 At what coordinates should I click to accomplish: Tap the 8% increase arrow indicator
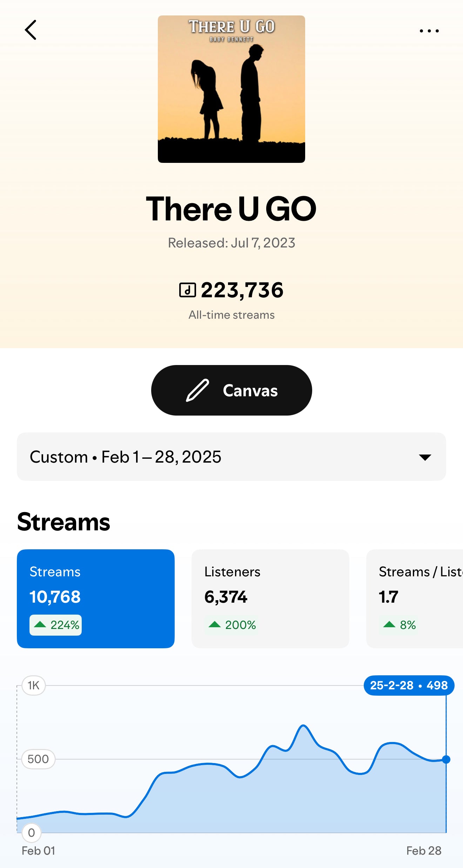point(389,624)
